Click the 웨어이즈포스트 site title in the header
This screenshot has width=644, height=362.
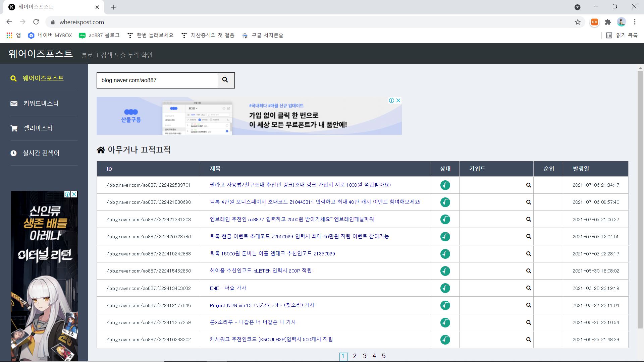(41, 54)
